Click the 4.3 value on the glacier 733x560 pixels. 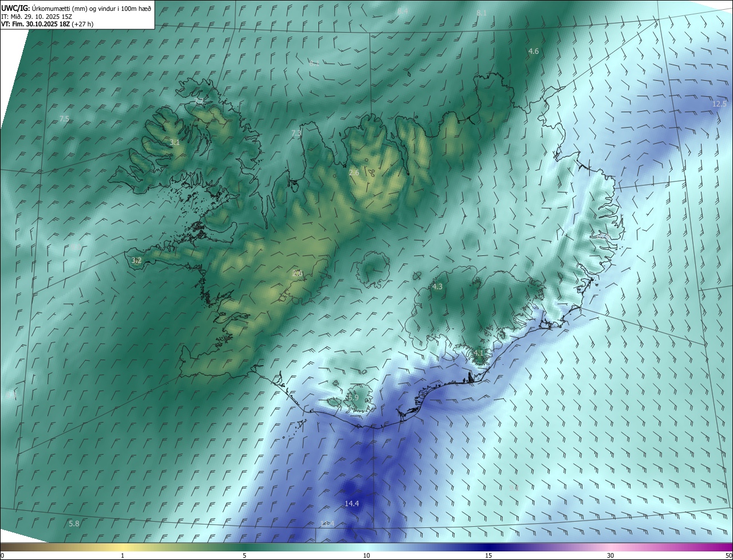(438, 286)
